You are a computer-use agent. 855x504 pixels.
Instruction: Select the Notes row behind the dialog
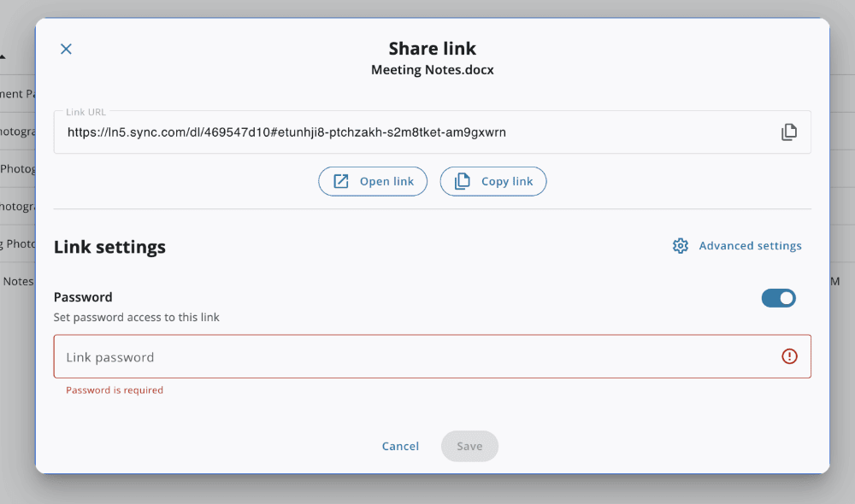(17, 281)
